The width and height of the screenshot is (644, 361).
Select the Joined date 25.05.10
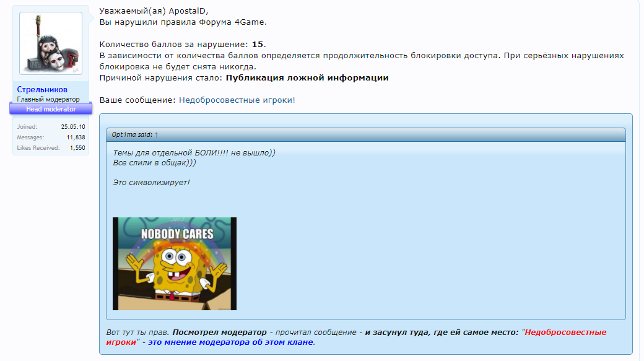73,127
